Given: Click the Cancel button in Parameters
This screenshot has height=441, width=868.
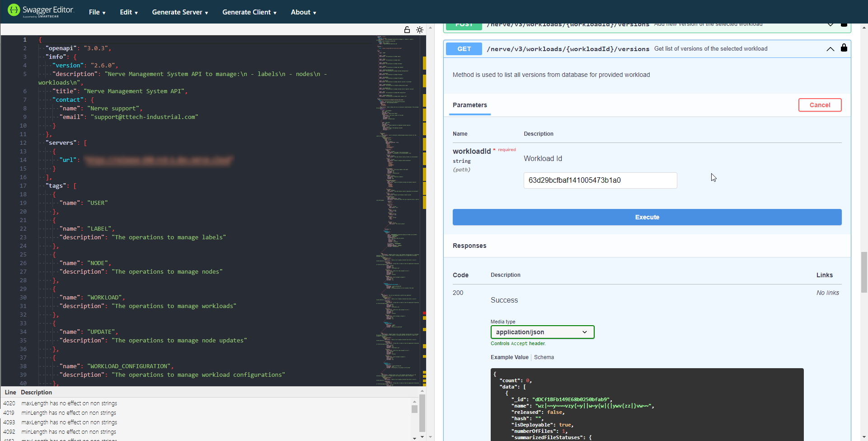Looking at the screenshot, I should [x=820, y=105].
